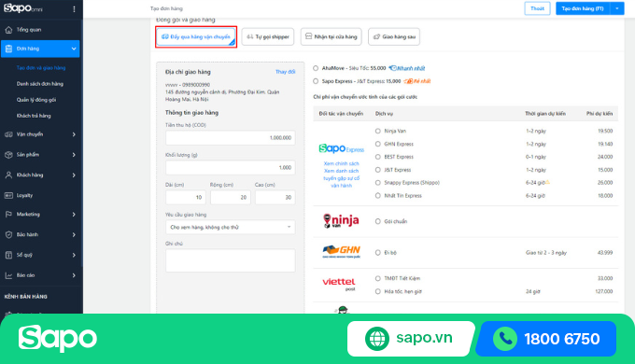Open the Tổng quan home icon
This screenshot has height=364, width=635.
(8, 30)
